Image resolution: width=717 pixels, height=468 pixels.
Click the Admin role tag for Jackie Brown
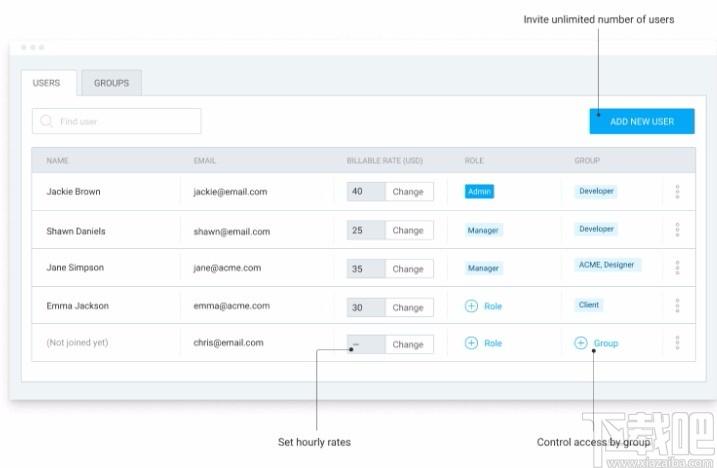click(479, 192)
